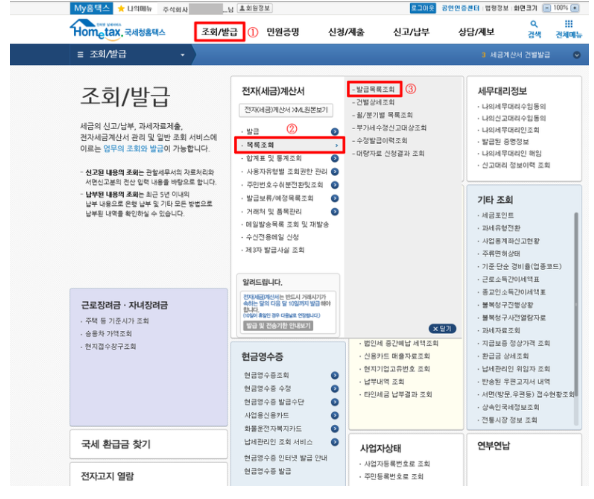Open 주택 등 기준시가 조회 link
The image size is (594, 499).
pyautogui.click(x=117, y=321)
